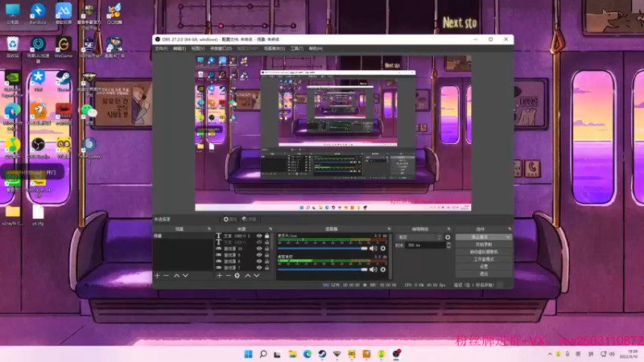This screenshot has height=362, width=644.
Task: Show the hidden 文本 (GDI+) source
Action: click(259, 242)
